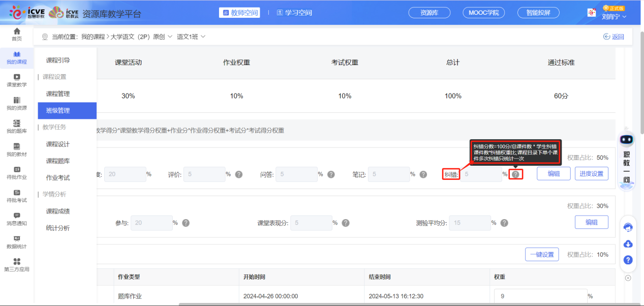Open 我的资源 from the sidebar

[x=17, y=103]
